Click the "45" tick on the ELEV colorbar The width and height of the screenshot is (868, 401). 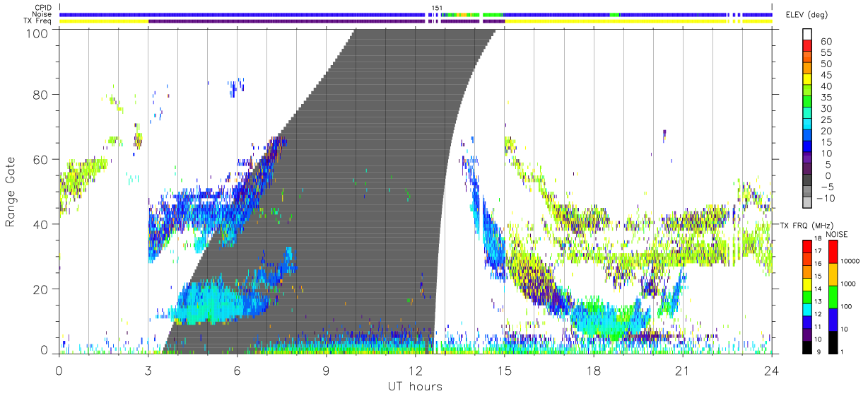coord(826,75)
